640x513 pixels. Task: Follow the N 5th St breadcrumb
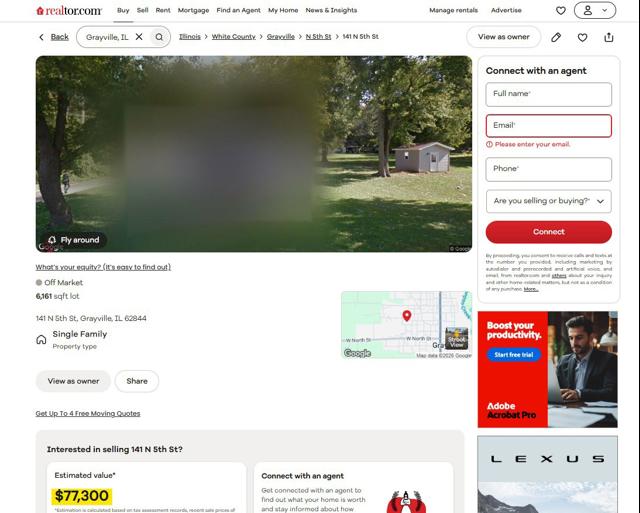(318, 37)
